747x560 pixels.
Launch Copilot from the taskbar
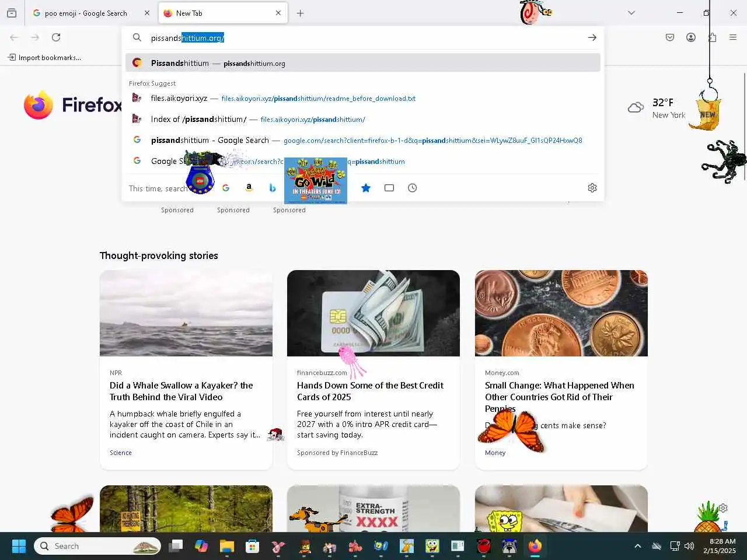(x=201, y=546)
